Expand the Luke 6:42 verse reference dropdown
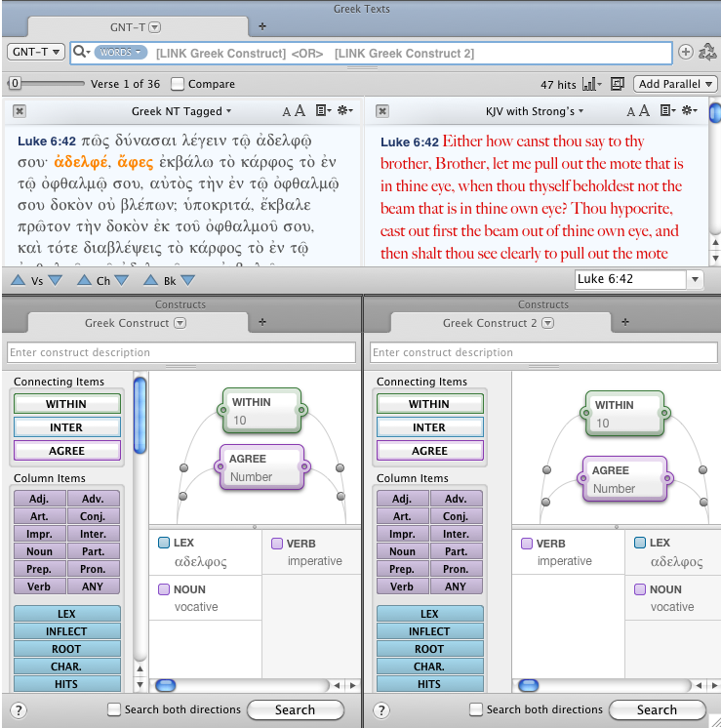721x728 pixels. 695,280
